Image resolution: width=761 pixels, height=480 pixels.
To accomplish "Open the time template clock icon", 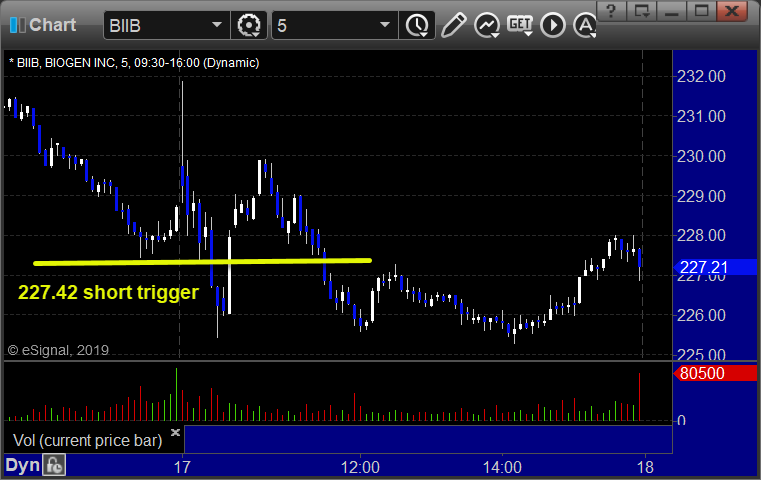I will point(417,25).
